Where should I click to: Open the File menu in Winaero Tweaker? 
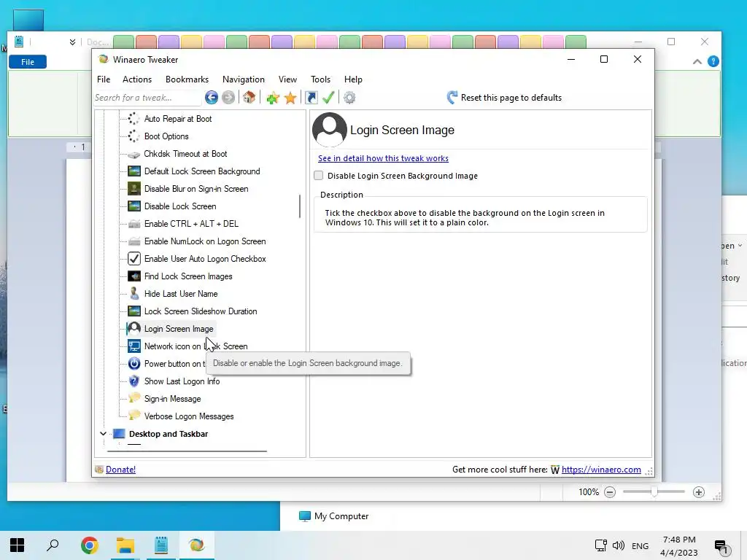pos(104,79)
